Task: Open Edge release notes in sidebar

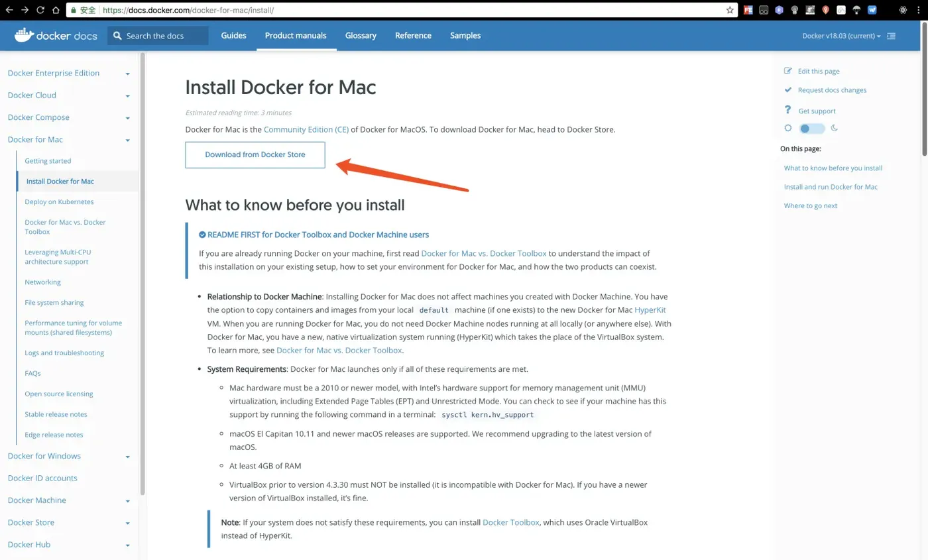Action: [54, 435]
